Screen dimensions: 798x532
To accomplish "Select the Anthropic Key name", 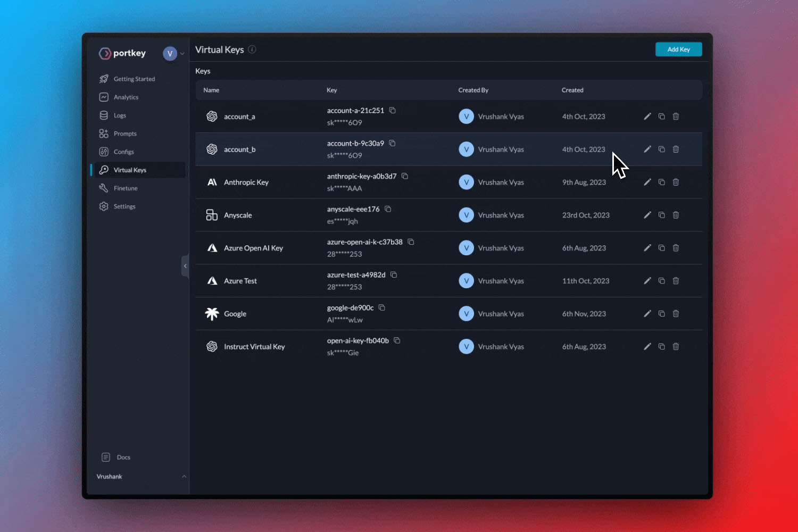I will [246, 182].
